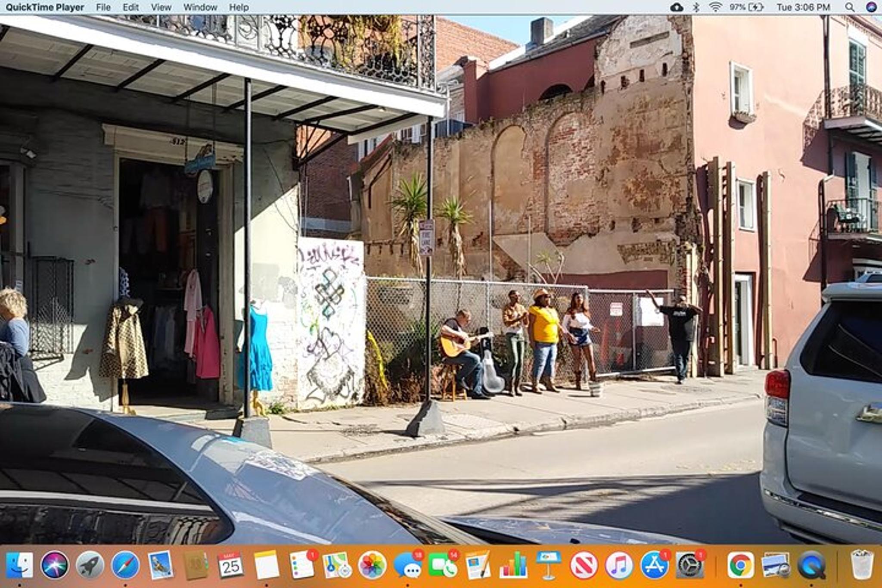Open Photos app in the Dock
Viewport: 882px width, 588px height.
372,565
